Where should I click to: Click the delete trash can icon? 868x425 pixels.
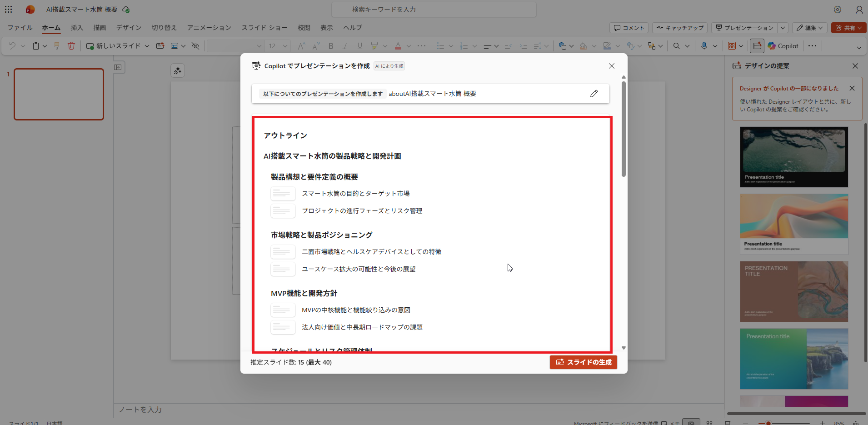tap(71, 46)
